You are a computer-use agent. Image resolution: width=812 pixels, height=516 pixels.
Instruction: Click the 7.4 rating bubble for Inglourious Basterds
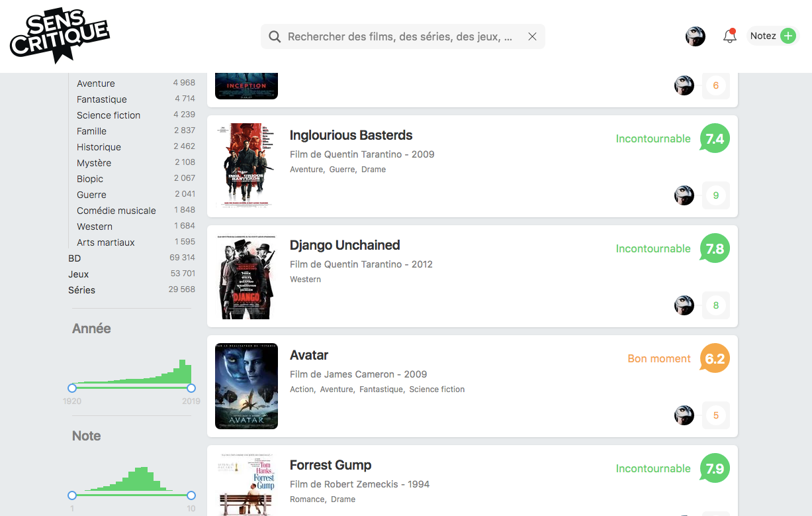click(x=715, y=138)
